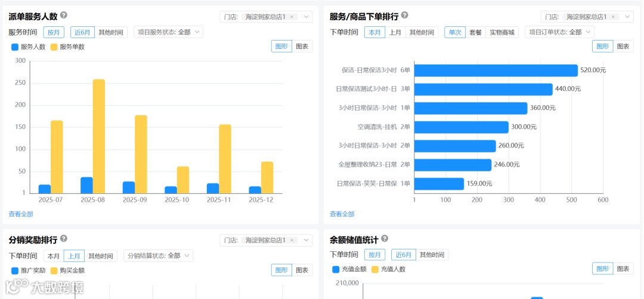Select 上月 in 分销奖励排行 panel

(75, 256)
